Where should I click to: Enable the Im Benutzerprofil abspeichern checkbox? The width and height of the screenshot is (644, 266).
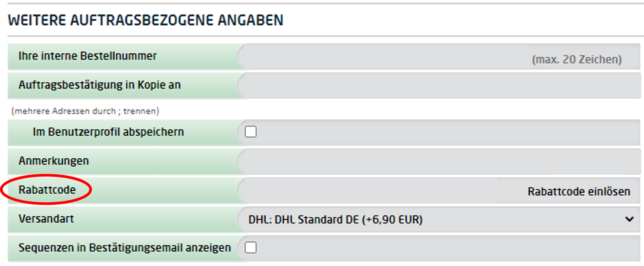tap(250, 132)
